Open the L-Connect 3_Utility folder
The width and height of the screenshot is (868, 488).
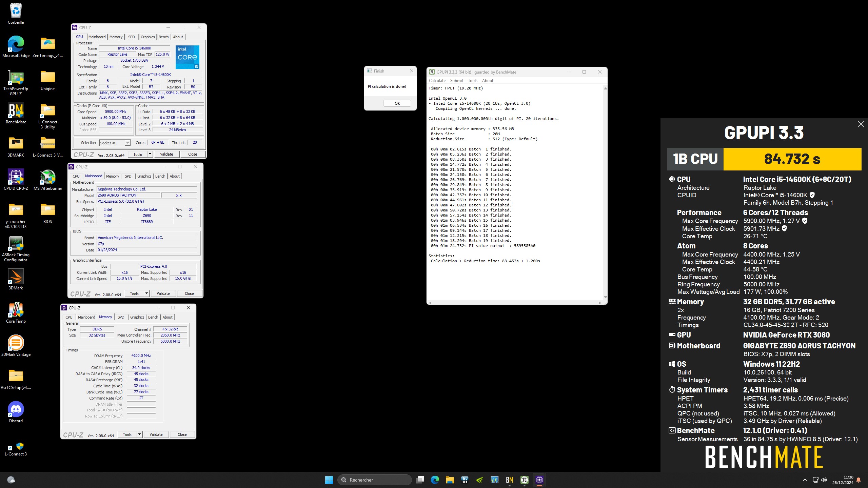(47, 116)
